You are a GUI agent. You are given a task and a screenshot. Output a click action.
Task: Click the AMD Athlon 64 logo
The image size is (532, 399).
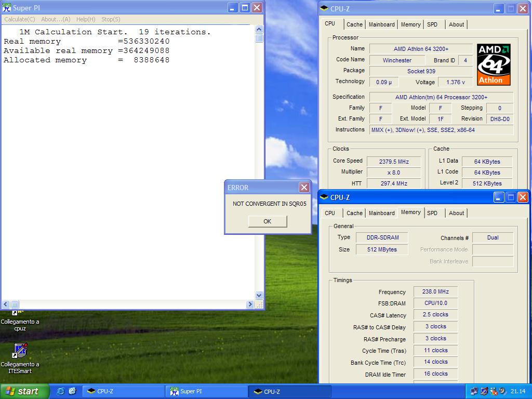coord(494,64)
